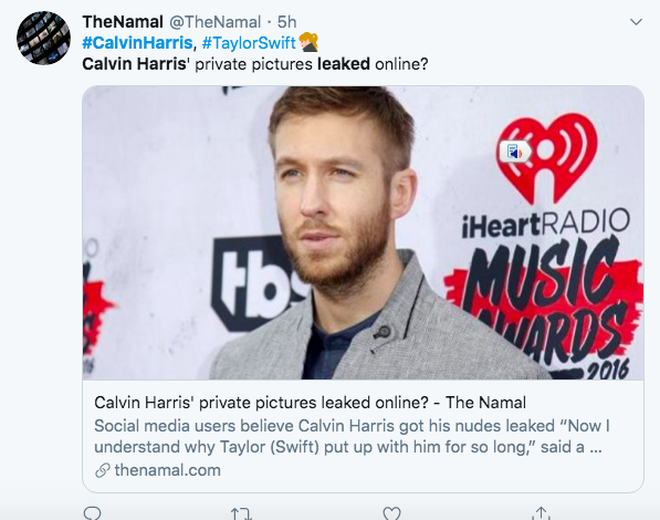660x520 pixels.
Task: Click the card description about social media users
Action: point(352,436)
